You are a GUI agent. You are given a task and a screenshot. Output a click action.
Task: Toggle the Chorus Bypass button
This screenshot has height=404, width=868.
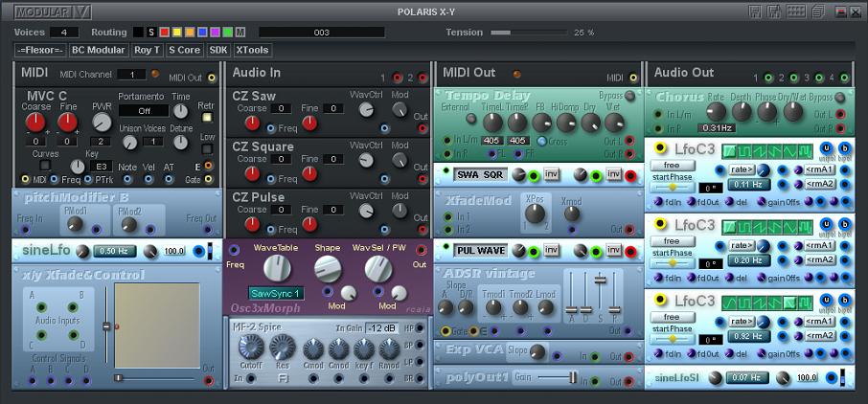[x=840, y=98]
